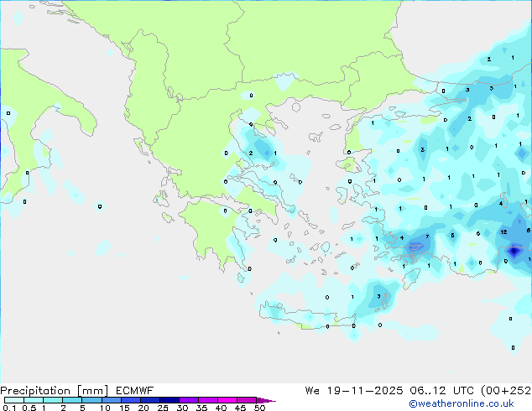Click the 1–2 mm legend color swatch
This screenshot has height=411, width=532.
click(53, 400)
